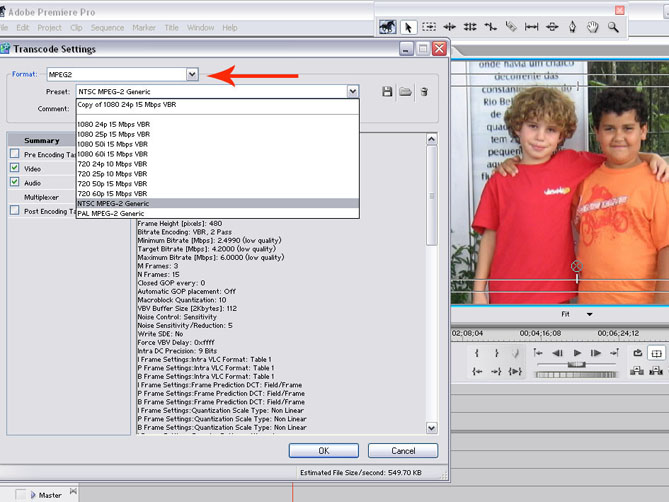Click the Cancel button
Screen dimensions: 669x502
[x=403, y=451]
